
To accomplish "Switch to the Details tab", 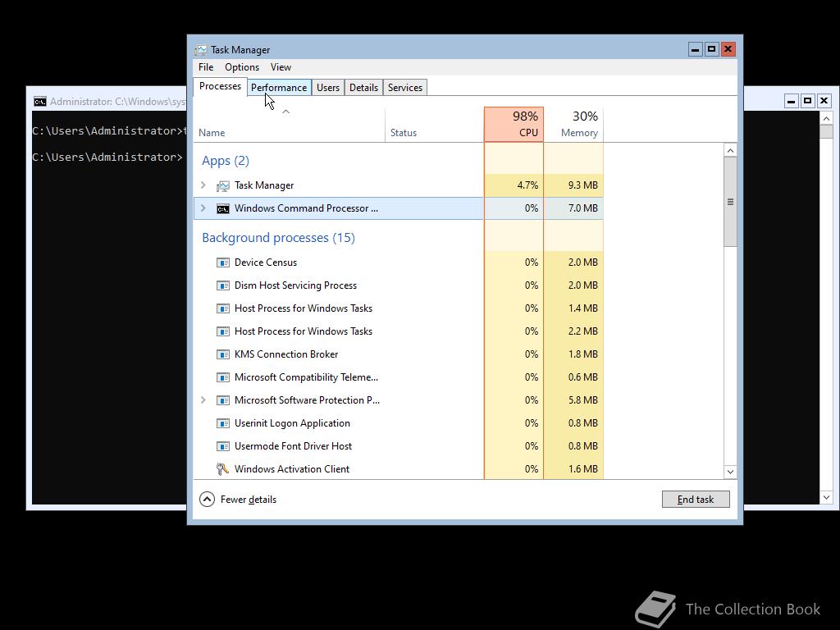I will pyautogui.click(x=363, y=88).
